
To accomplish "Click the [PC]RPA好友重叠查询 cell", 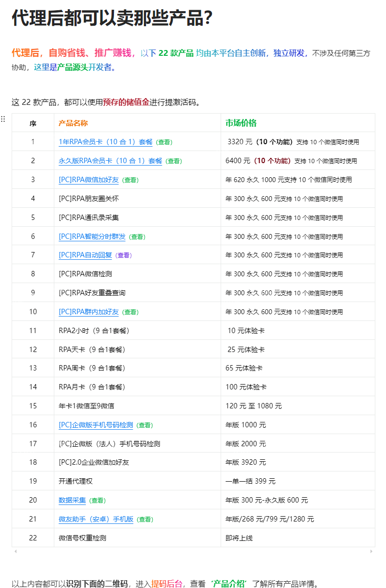I will click(137, 293).
